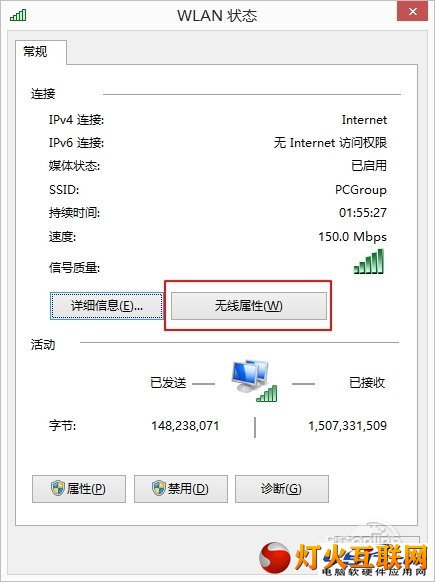The image size is (435, 582).
Task: Click the 无 Internet 访问权限 IPv6 status
Action: click(x=330, y=143)
